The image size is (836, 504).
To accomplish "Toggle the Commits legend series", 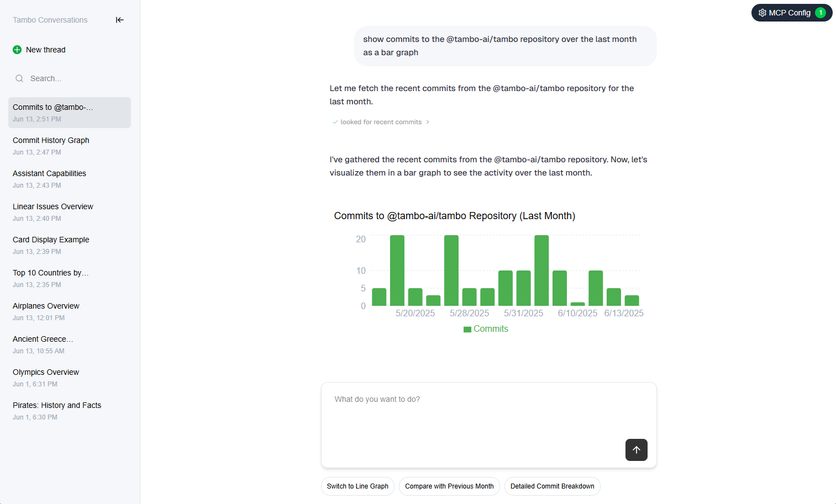I will pyautogui.click(x=490, y=329).
